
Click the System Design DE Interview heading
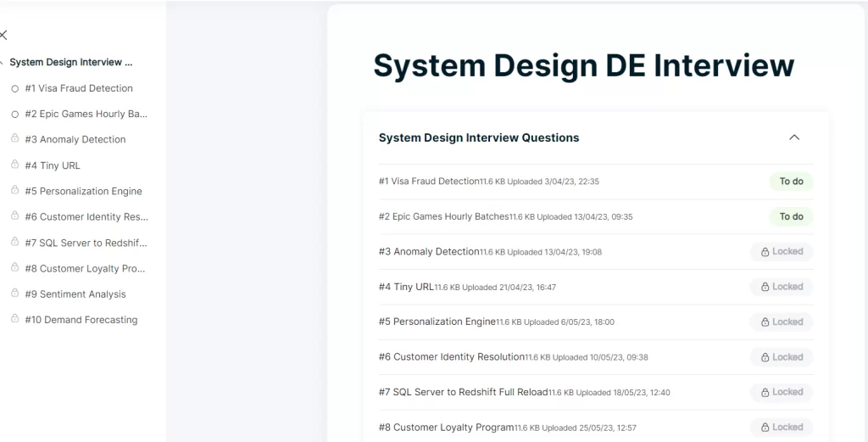click(583, 66)
